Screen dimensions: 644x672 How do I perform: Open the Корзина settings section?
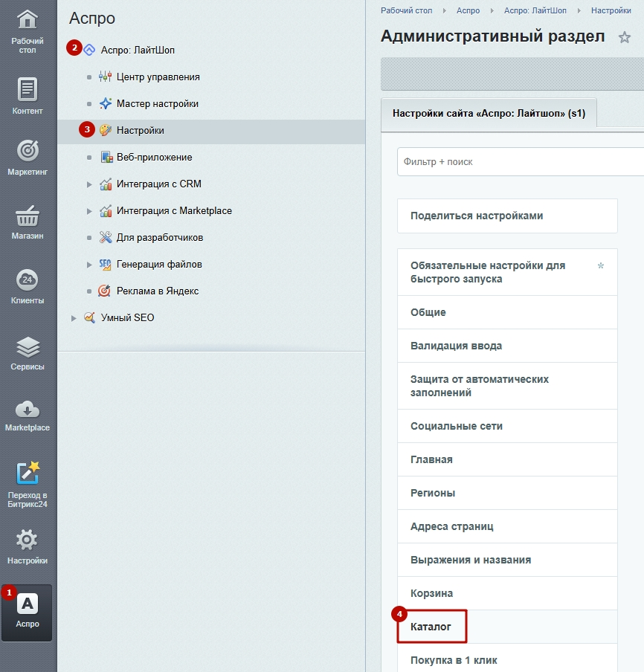(x=507, y=593)
